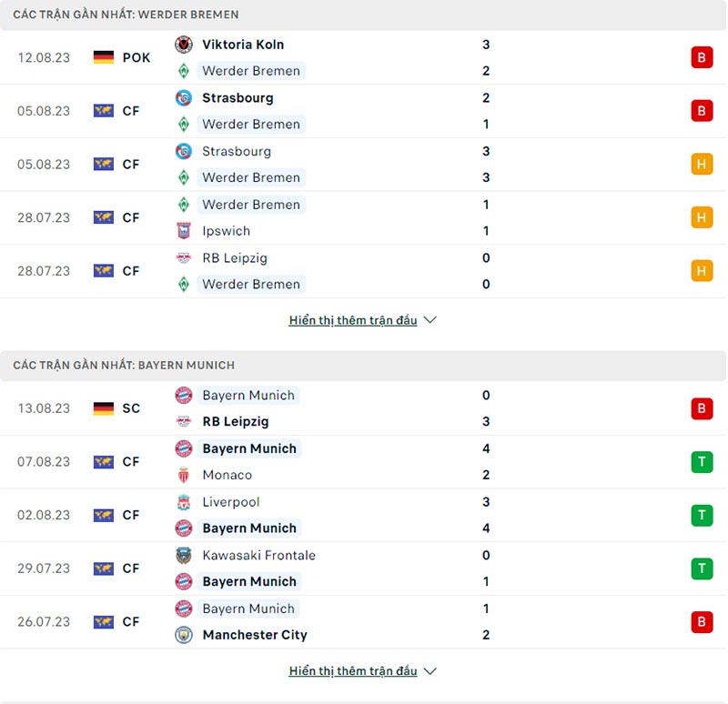Select the red B result badge for 13.08.23

coord(702,408)
